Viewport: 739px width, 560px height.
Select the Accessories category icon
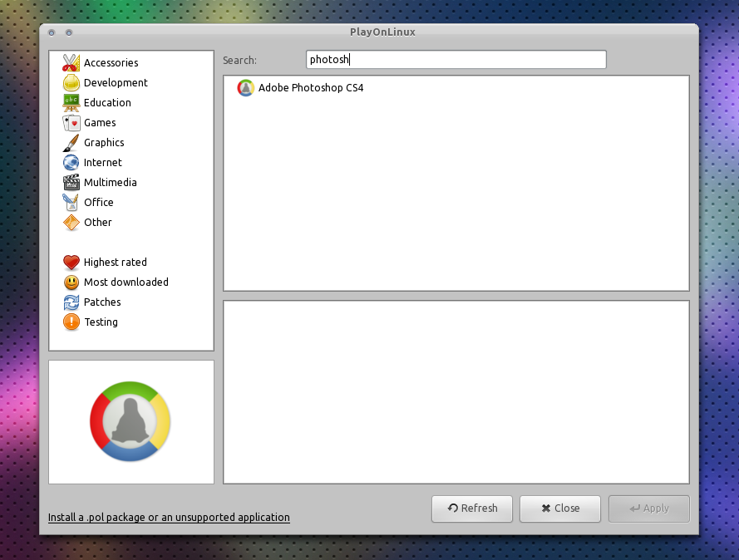click(72, 62)
